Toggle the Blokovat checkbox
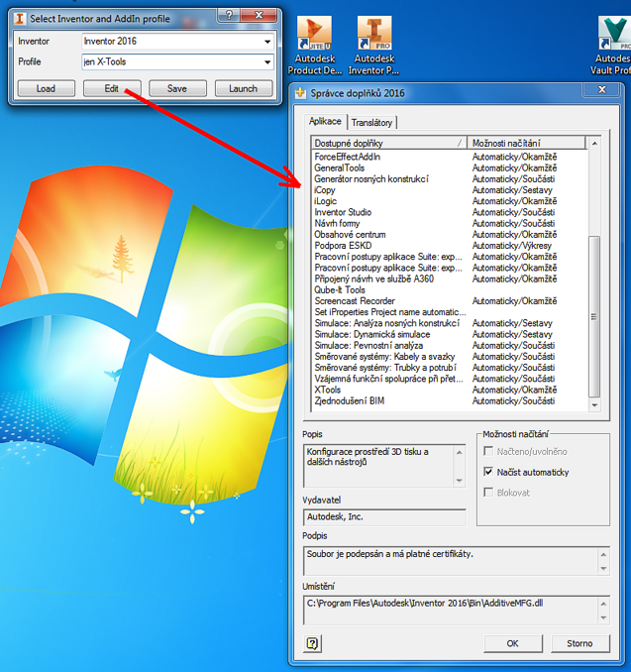The height and width of the screenshot is (672, 631). coord(488,492)
